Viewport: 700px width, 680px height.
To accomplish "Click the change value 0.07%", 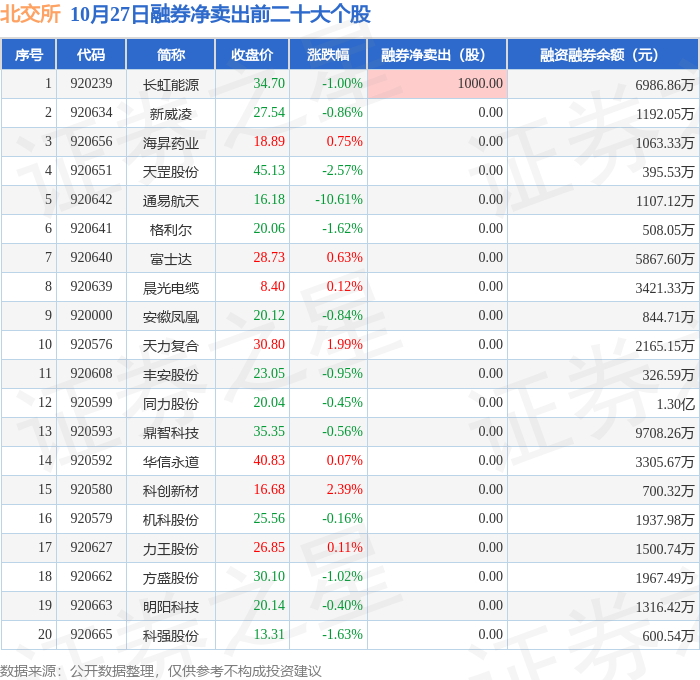I will tap(344, 461).
